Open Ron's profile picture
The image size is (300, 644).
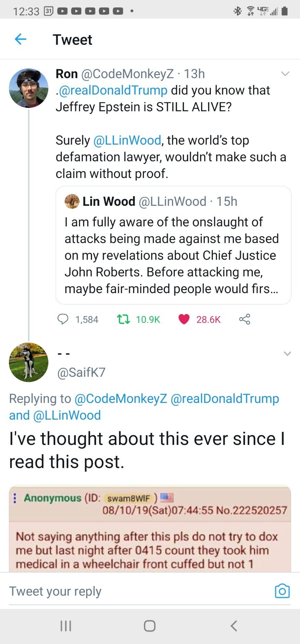(x=28, y=88)
